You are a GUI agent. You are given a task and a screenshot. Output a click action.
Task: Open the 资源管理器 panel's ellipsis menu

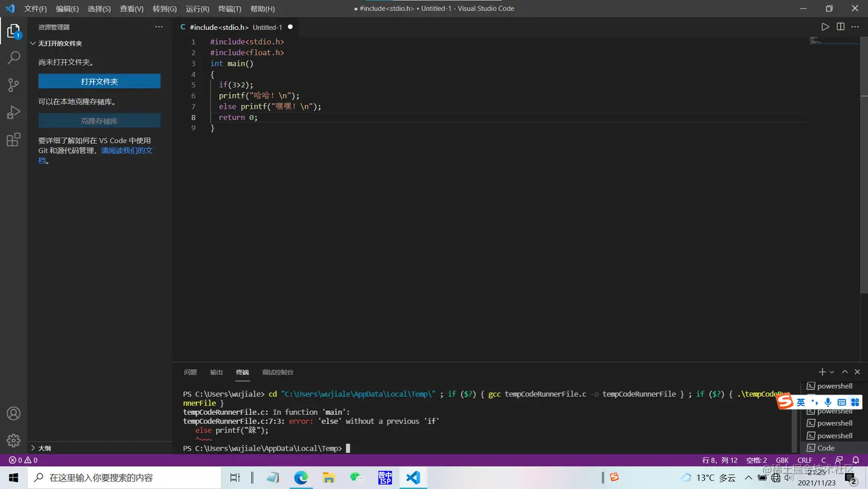159,27
